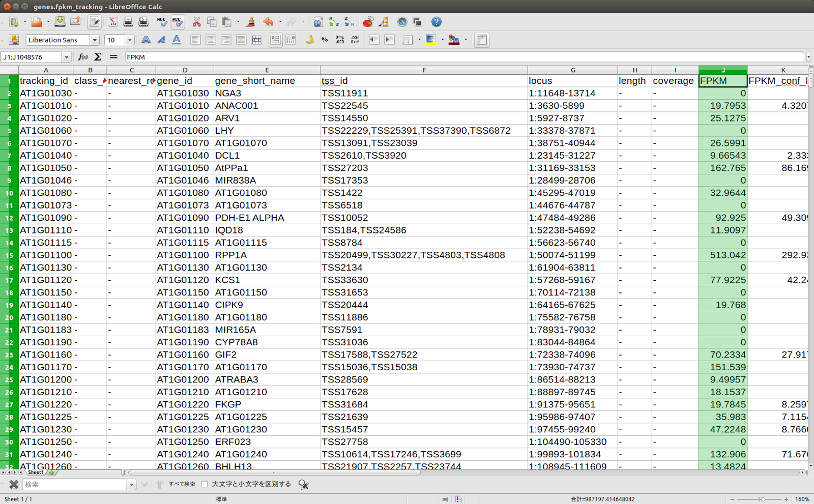Open the Paste options dropdown arrow
The image size is (814, 504).
(x=238, y=22)
